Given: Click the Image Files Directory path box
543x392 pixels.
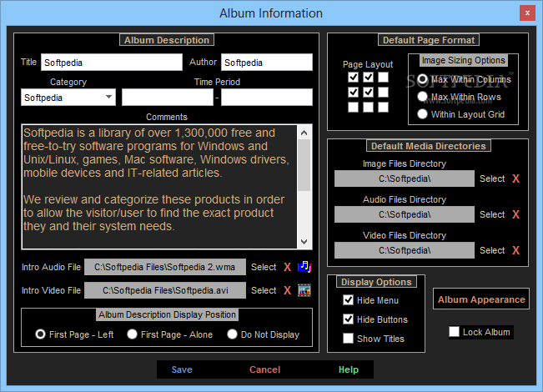Looking at the screenshot, I should [405, 178].
